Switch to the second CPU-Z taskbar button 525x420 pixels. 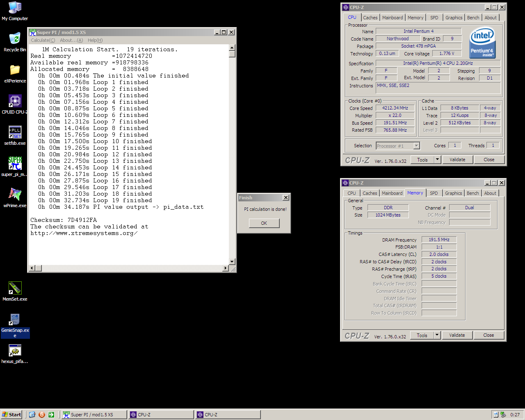[228, 415]
